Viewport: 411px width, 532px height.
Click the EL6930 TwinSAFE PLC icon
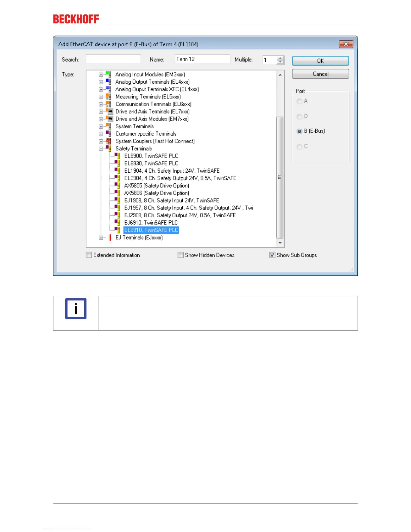117,163
